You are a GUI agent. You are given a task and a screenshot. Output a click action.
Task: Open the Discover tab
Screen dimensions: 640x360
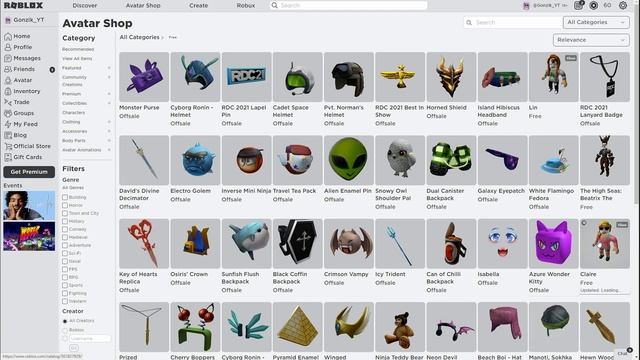point(85,6)
